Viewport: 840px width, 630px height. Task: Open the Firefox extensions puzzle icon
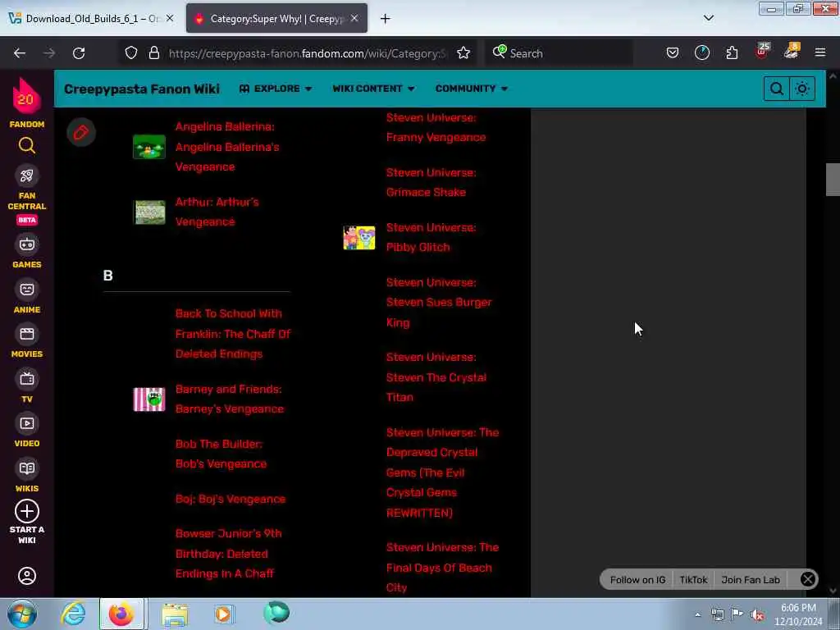(732, 53)
